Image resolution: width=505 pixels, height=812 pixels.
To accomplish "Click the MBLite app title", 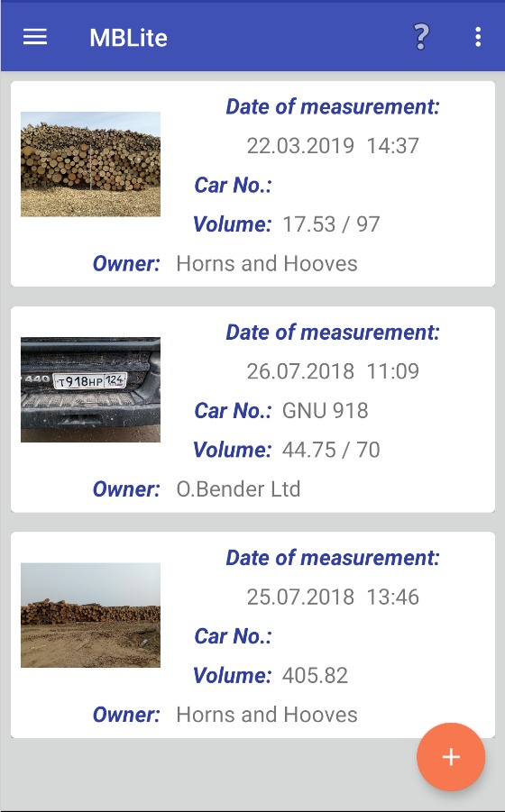I will coord(128,38).
